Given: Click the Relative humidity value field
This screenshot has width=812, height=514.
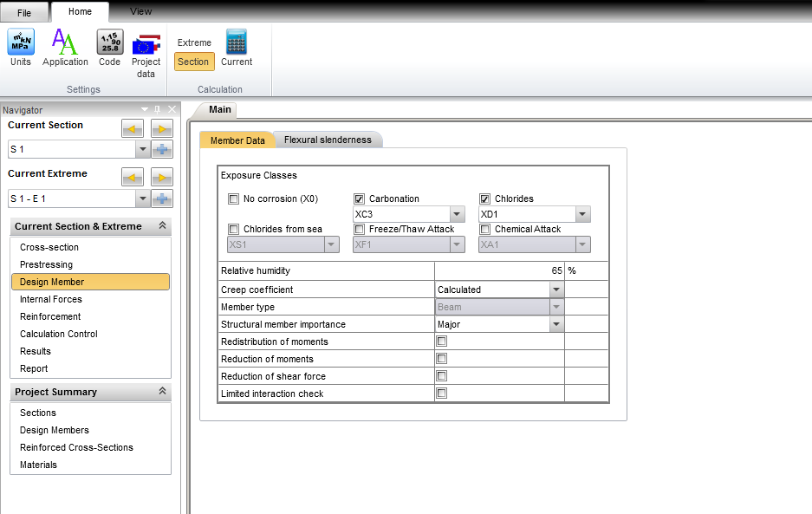Looking at the screenshot, I should tap(499, 270).
